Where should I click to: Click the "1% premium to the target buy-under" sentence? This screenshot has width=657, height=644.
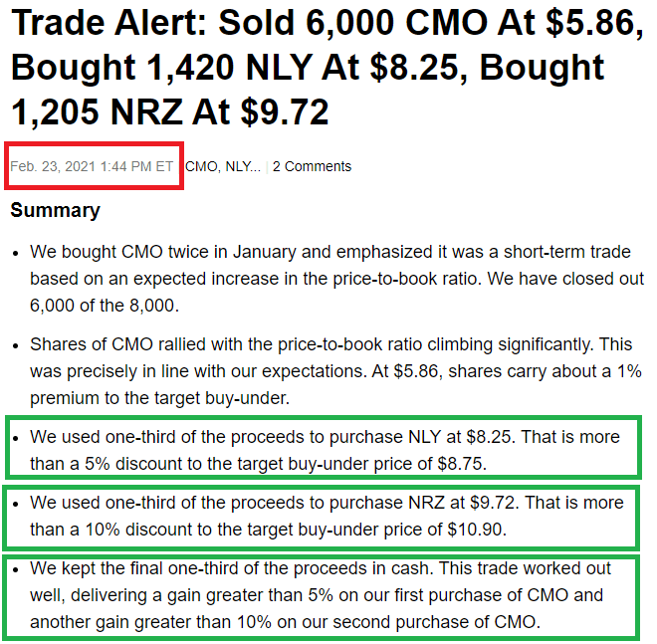click(x=335, y=384)
